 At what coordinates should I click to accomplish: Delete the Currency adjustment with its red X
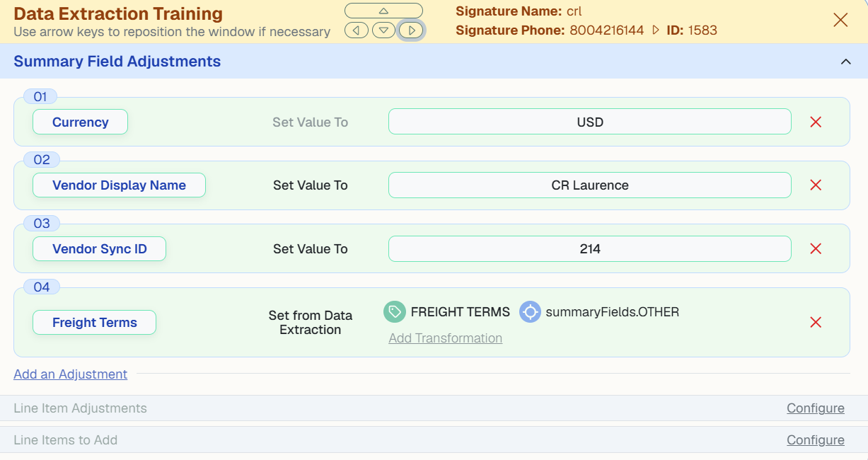816,122
